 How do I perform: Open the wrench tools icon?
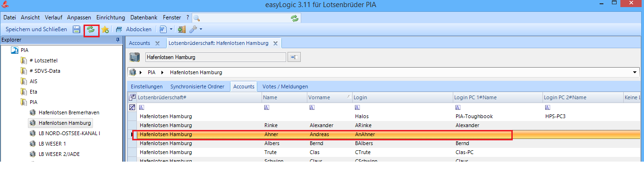pos(193,29)
